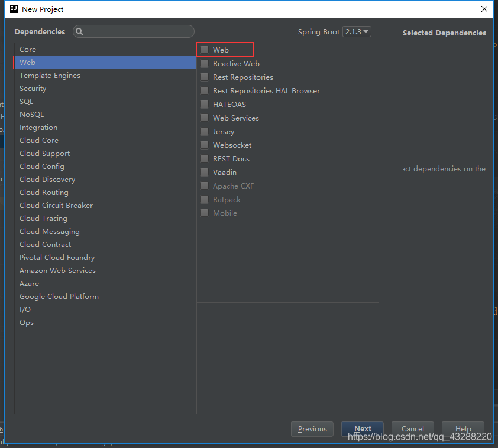Select the Web category in the list
Image resolution: width=498 pixels, height=448 pixels.
(x=105, y=63)
